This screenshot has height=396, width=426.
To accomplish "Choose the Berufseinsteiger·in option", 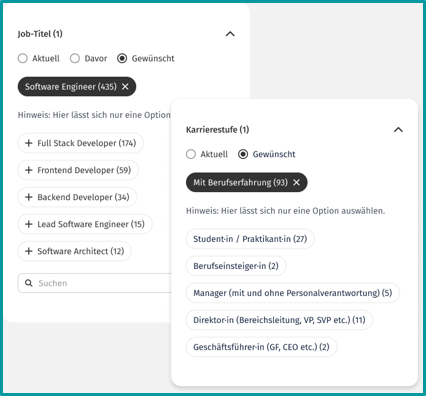I will [236, 266].
